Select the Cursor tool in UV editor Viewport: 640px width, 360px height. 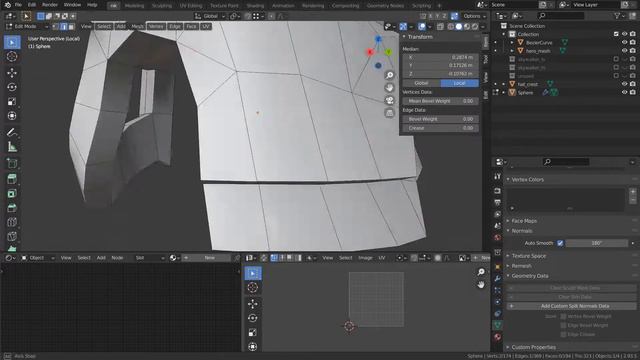coord(253,288)
